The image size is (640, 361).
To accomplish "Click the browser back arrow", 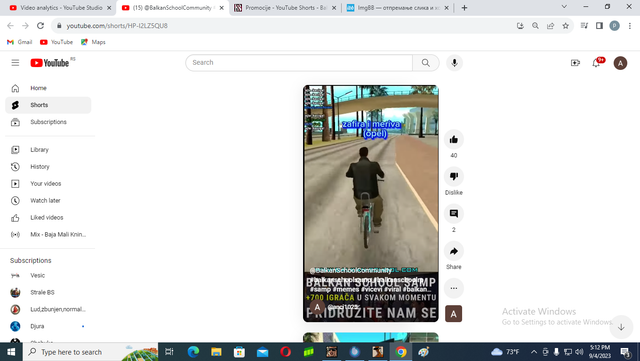I will (11, 26).
